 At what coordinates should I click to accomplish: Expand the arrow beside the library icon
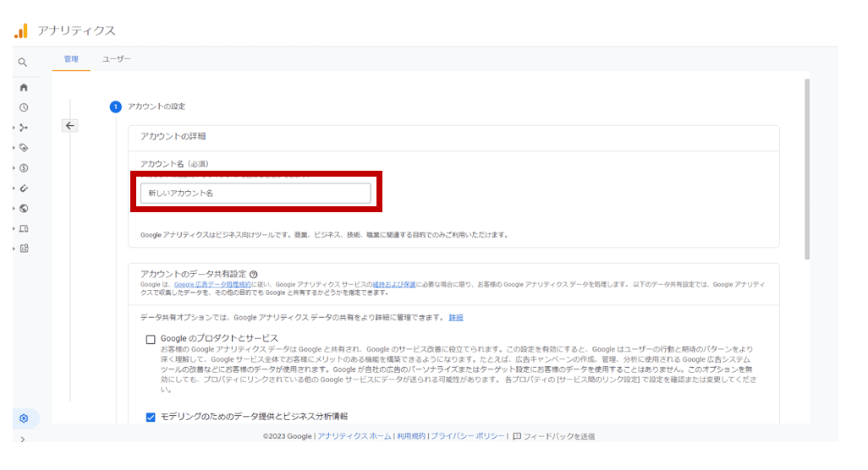point(14,249)
